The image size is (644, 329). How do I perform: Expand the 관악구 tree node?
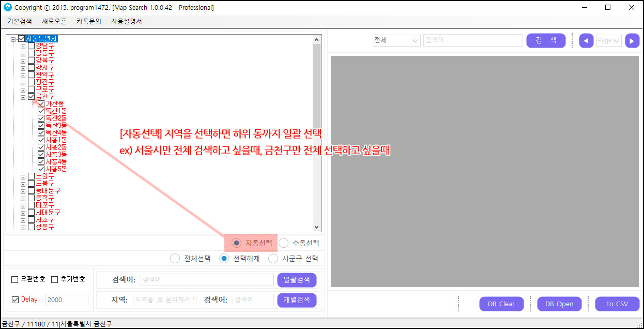pos(23,75)
